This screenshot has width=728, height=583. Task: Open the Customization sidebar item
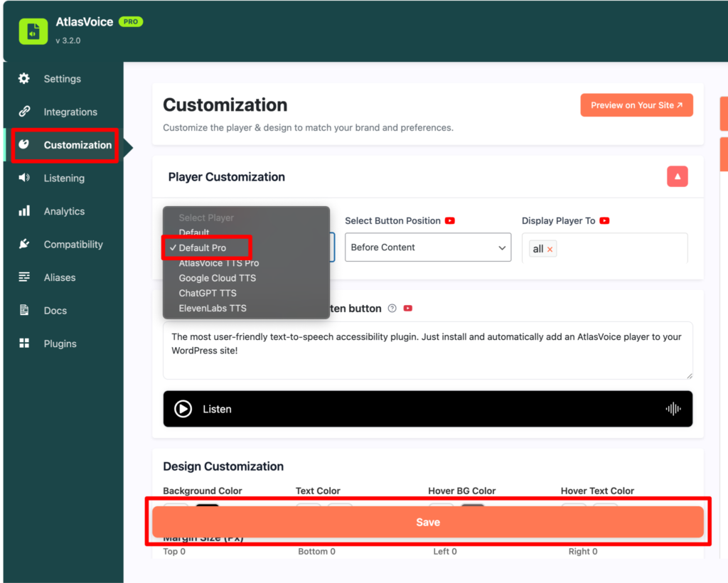pos(65,145)
